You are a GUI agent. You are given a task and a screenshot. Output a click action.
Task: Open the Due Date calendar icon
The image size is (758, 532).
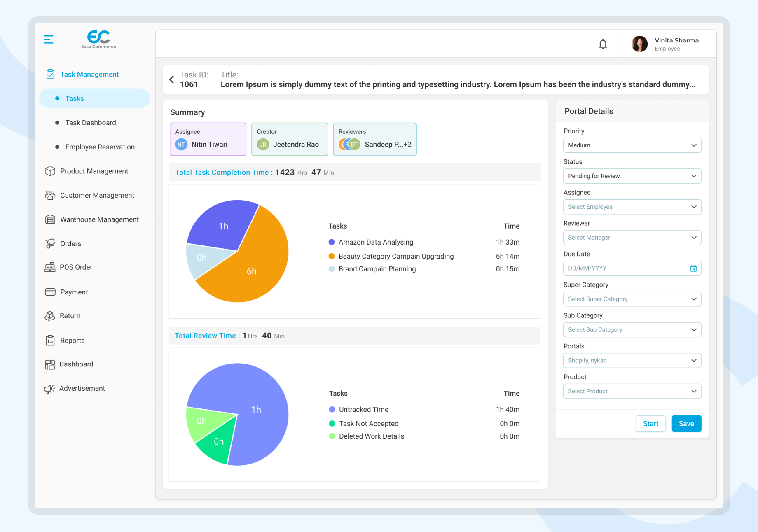pyautogui.click(x=693, y=268)
